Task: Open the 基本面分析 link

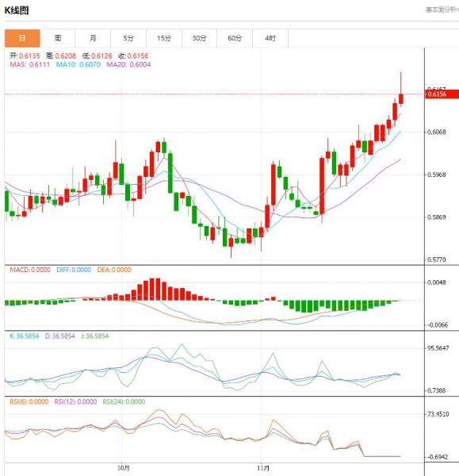Action: tap(442, 10)
